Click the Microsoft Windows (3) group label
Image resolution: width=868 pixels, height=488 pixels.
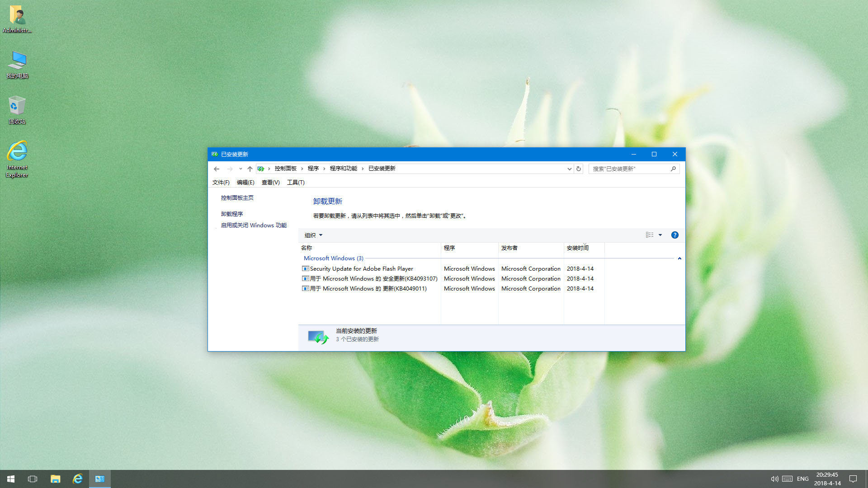[x=334, y=258]
